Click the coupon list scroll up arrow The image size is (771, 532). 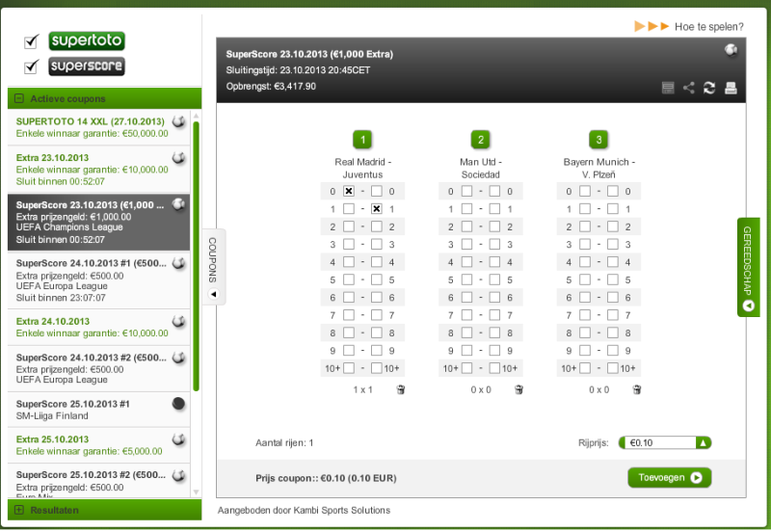[x=197, y=116]
